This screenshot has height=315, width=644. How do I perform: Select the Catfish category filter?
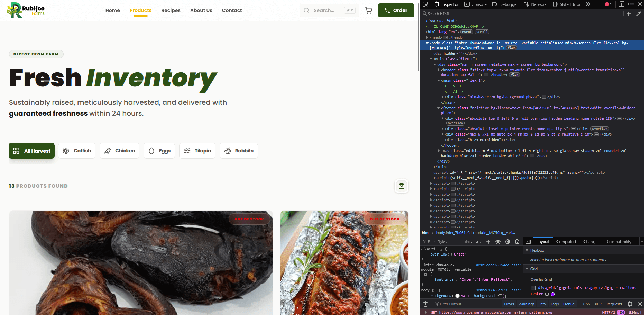(77, 151)
